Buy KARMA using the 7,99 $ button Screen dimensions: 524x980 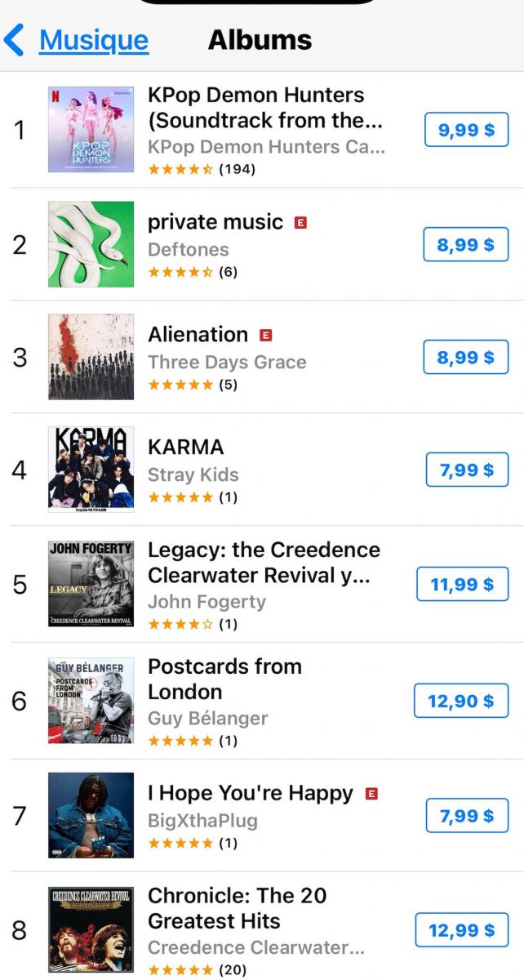point(466,470)
